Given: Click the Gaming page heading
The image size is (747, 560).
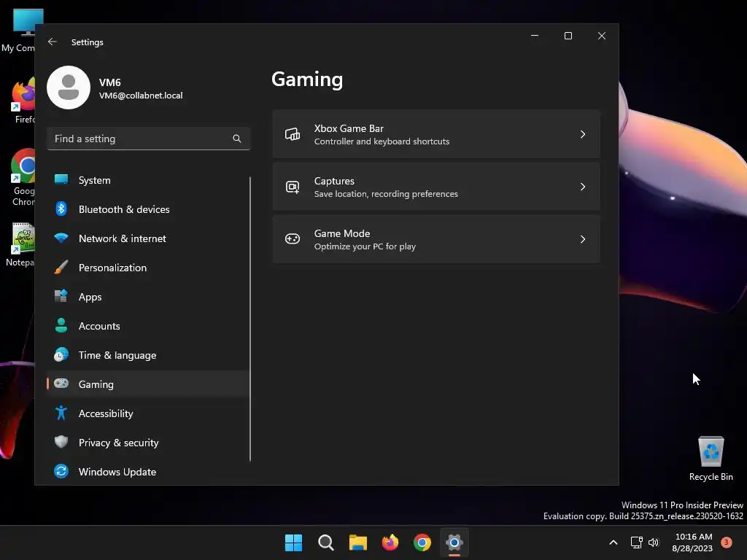Looking at the screenshot, I should (x=307, y=79).
